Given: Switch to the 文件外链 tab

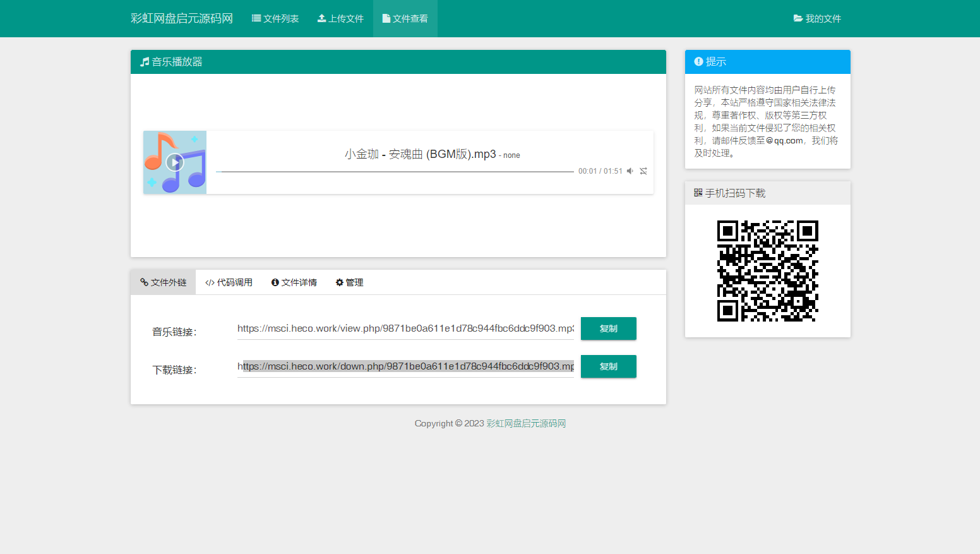Looking at the screenshot, I should pos(164,282).
